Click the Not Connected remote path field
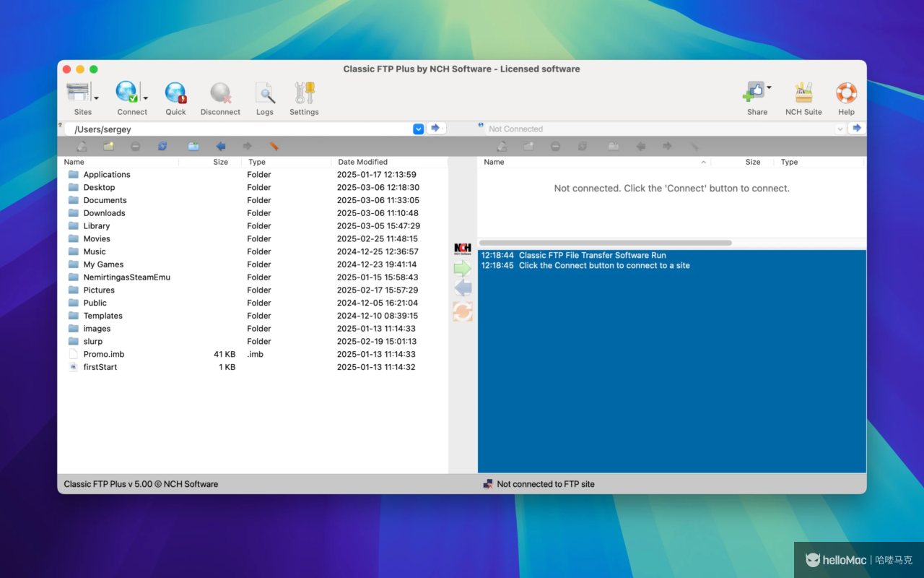 point(660,129)
